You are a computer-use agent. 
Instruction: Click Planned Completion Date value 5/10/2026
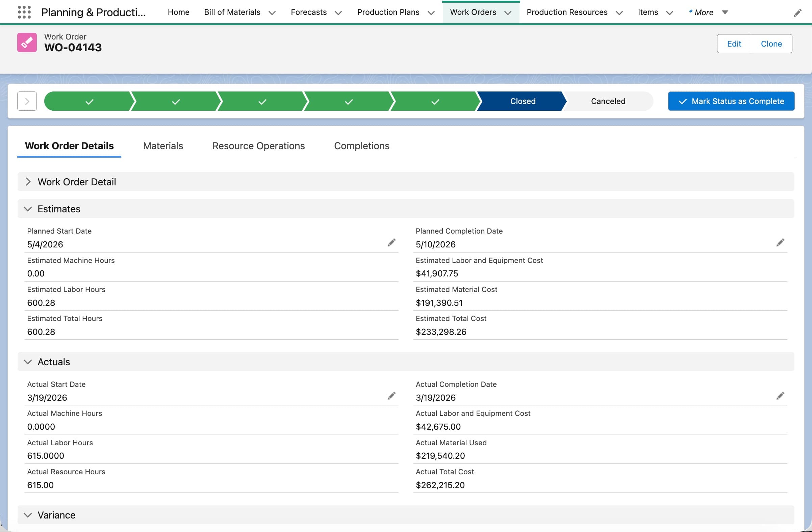pos(435,244)
